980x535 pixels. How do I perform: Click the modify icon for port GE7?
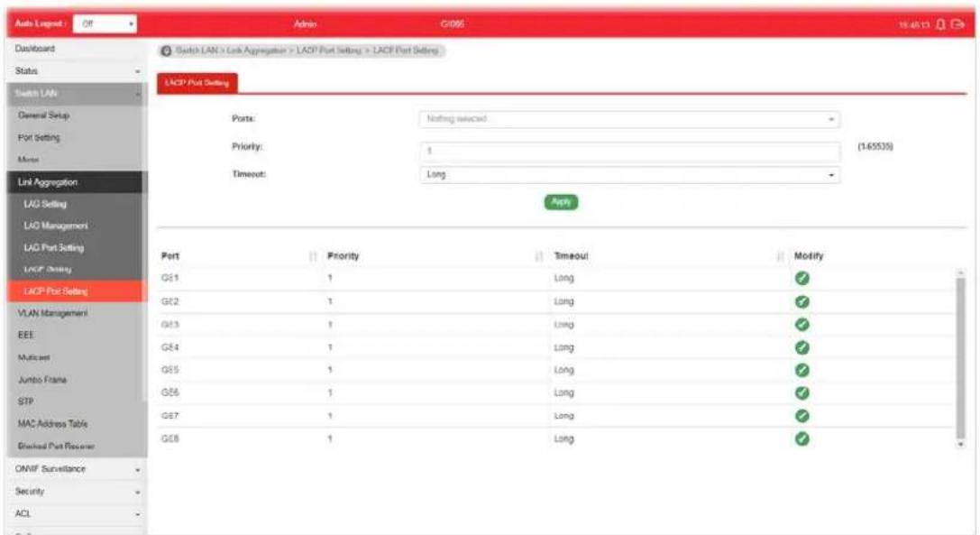click(x=801, y=416)
